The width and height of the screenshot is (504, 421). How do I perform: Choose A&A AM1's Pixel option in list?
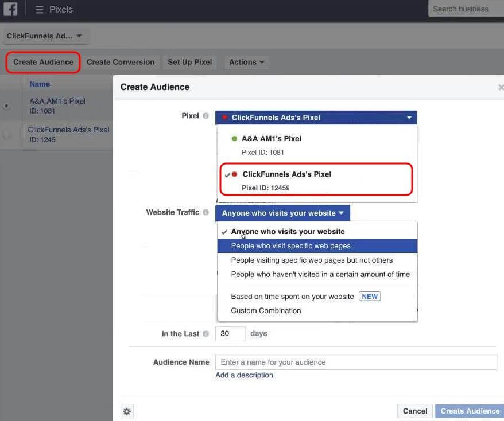[x=317, y=145]
